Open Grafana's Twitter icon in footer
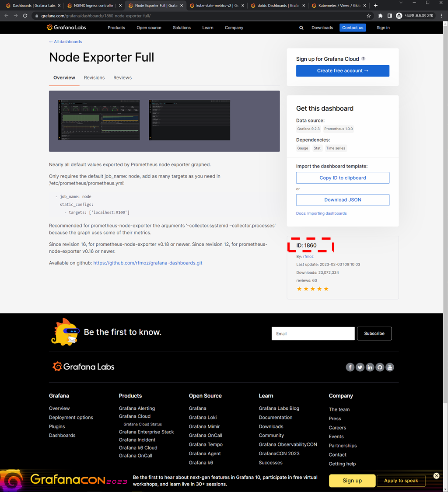The height and width of the screenshot is (492, 448). (x=360, y=367)
